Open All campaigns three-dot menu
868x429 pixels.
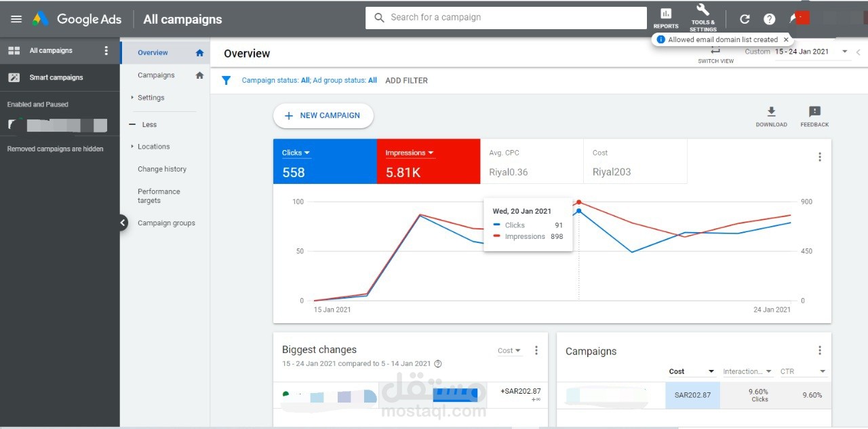[x=106, y=50]
